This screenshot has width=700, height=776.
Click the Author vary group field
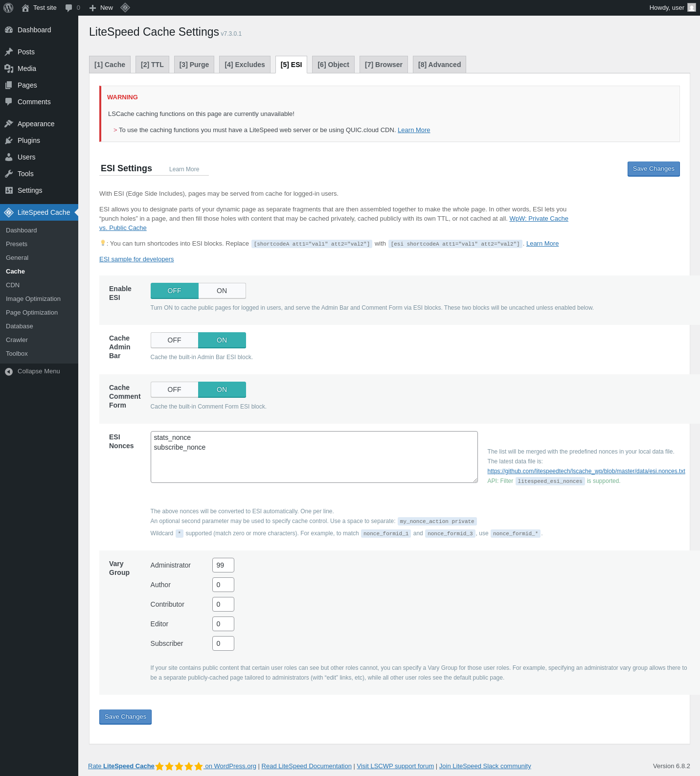point(223,585)
